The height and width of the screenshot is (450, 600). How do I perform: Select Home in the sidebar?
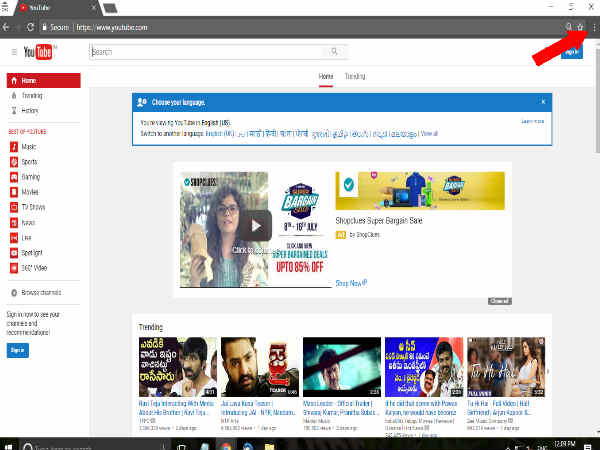pyautogui.click(x=44, y=80)
